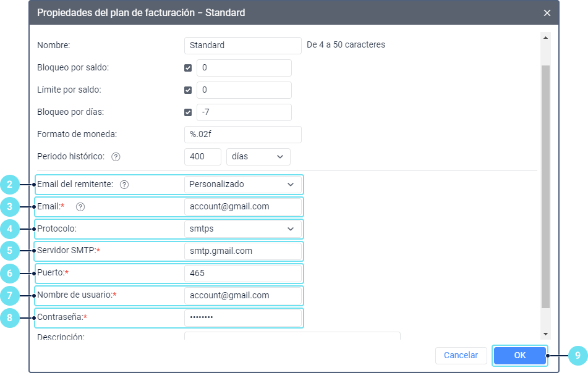Focus the Servidor SMTP field

[x=242, y=251]
